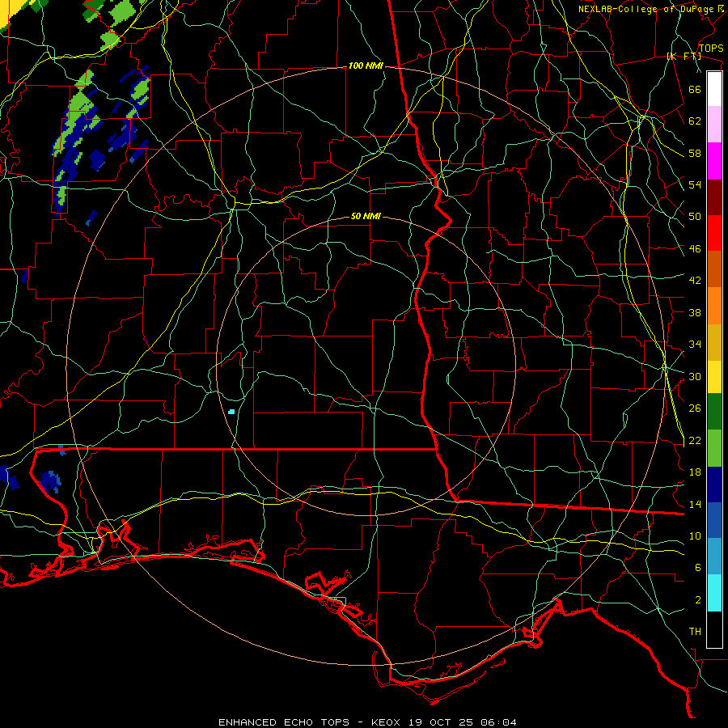Image resolution: width=728 pixels, height=728 pixels.
Task: Click the white swatch in the tops legend
Action: pos(714,89)
